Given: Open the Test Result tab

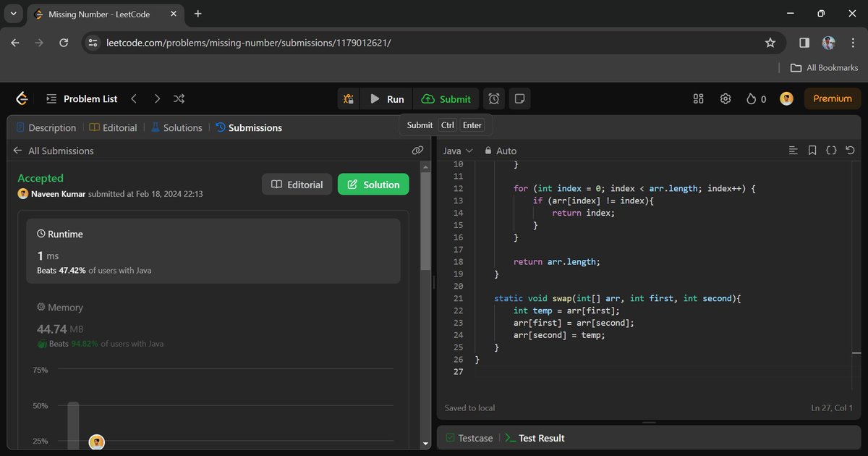Looking at the screenshot, I should coord(535,438).
